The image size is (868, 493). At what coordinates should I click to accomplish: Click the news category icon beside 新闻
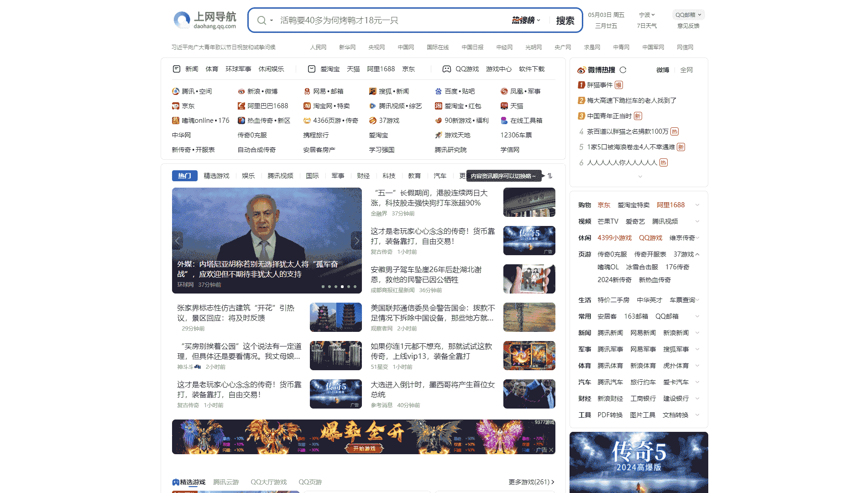(177, 69)
